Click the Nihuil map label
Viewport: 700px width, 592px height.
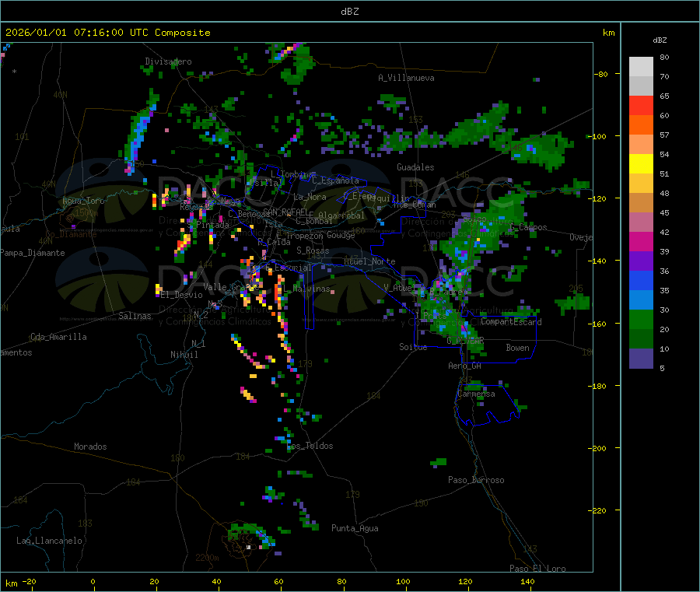pos(184,355)
